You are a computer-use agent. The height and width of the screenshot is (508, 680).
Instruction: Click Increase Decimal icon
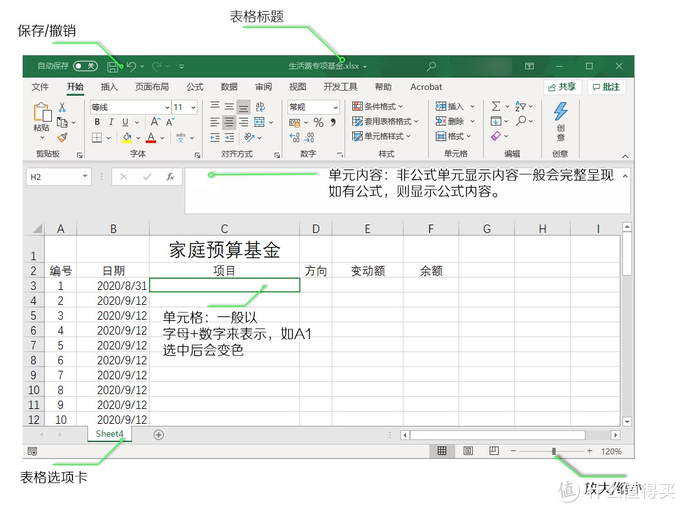[x=294, y=138]
